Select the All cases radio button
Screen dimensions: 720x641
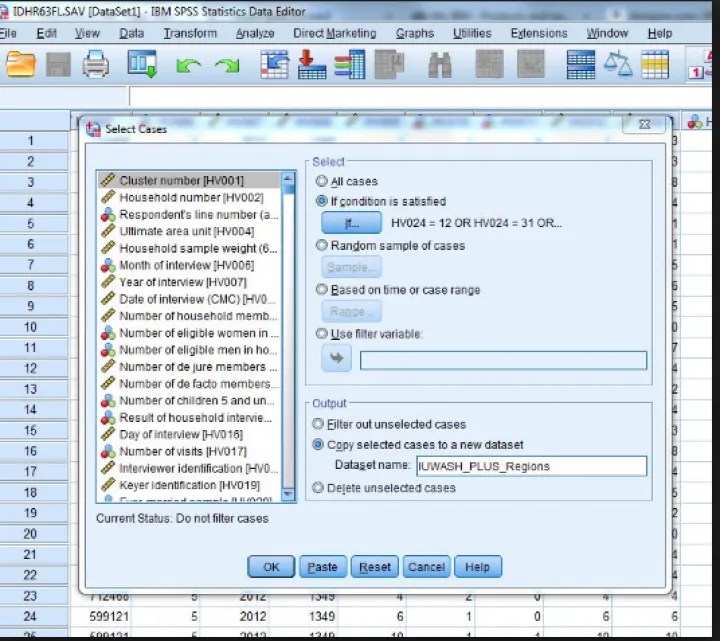(x=322, y=182)
